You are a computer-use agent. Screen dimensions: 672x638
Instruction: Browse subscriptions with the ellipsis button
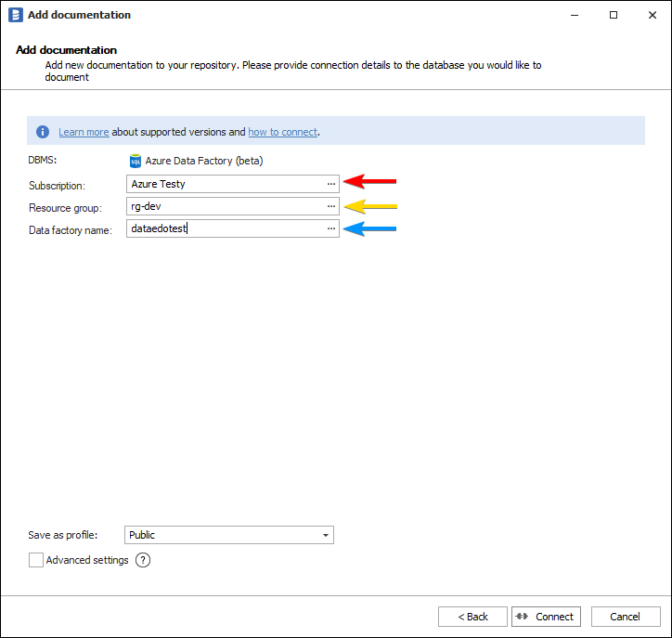(330, 184)
